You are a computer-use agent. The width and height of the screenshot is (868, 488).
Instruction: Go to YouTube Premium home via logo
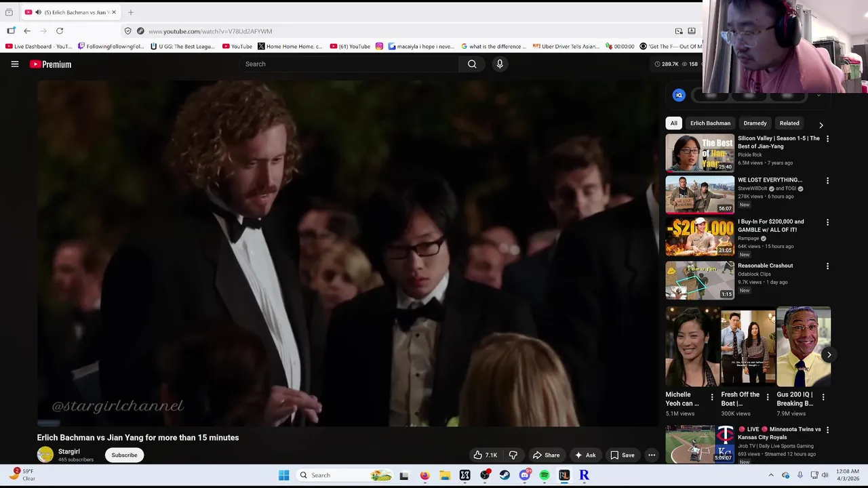(x=50, y=64)
